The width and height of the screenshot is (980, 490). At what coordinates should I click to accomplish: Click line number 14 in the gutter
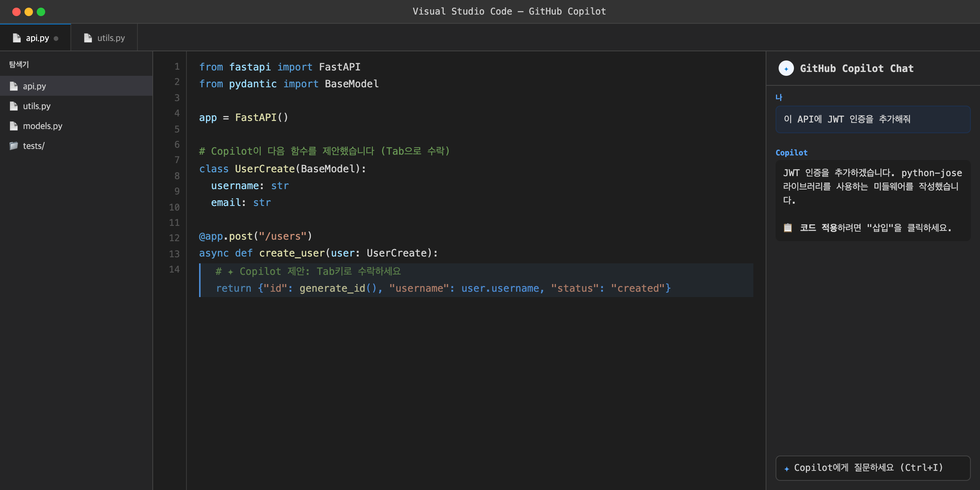coord(174,269)
